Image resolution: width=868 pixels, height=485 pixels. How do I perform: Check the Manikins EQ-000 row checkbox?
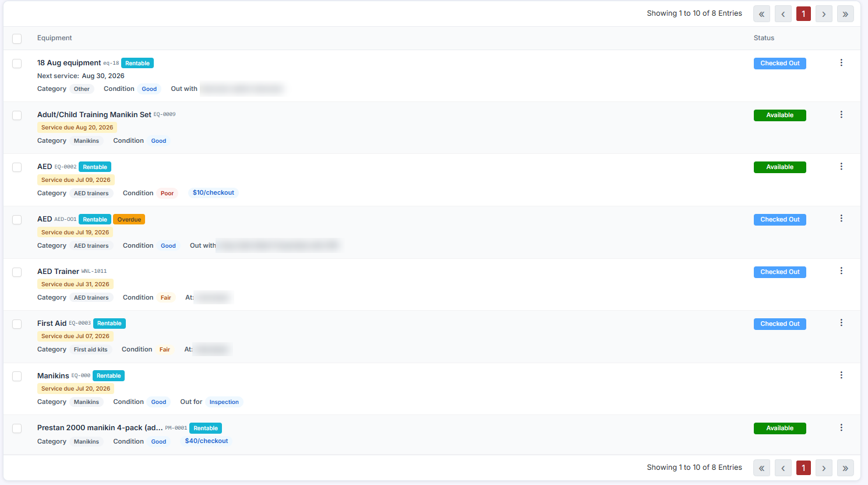click(17, 377)
